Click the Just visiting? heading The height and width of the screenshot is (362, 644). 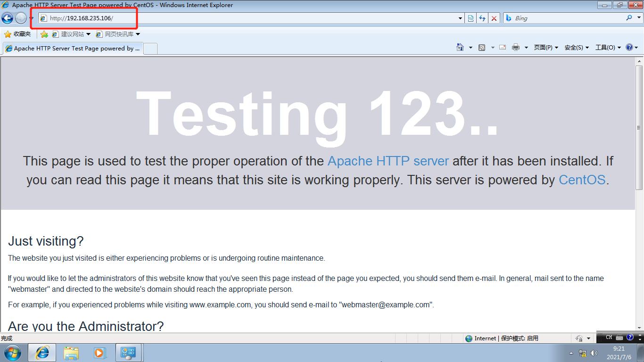point(46,241)
